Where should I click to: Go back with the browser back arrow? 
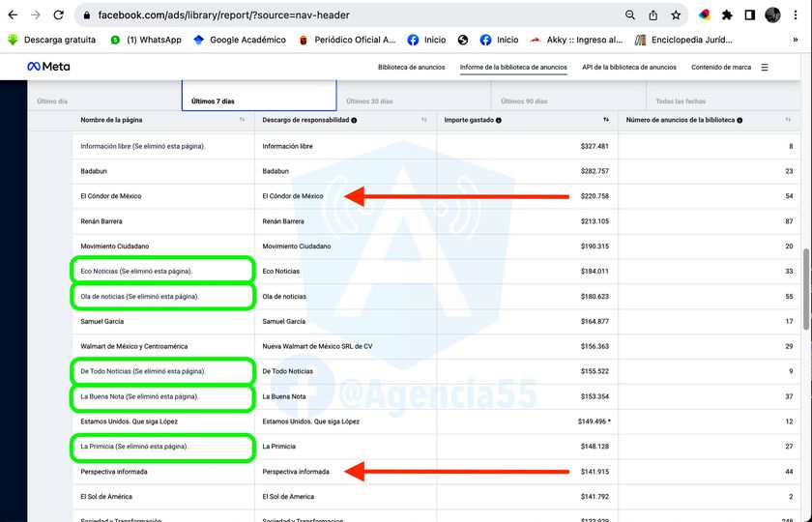(x=13, y=15)
